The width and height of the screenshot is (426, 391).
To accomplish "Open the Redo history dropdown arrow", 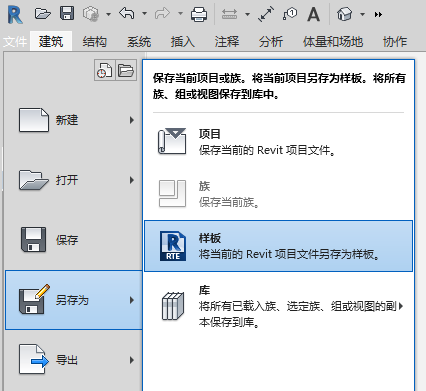I will tap(180, 14).
